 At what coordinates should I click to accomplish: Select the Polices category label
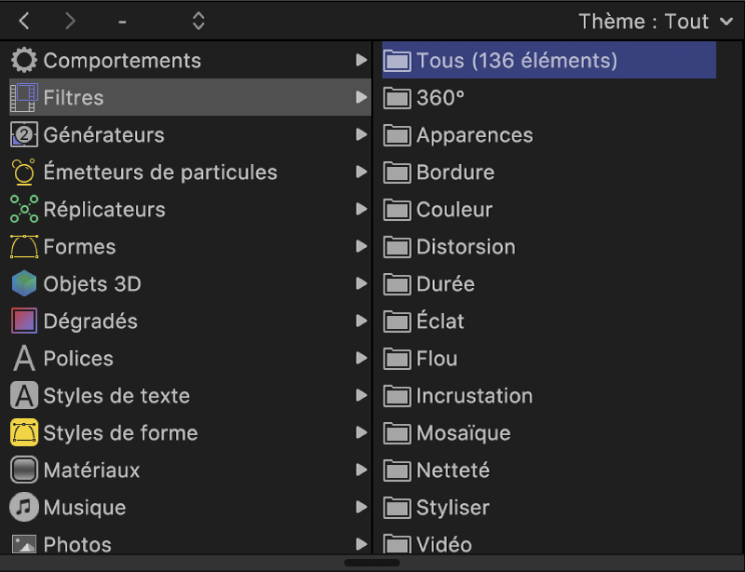[x=78, y=358]
